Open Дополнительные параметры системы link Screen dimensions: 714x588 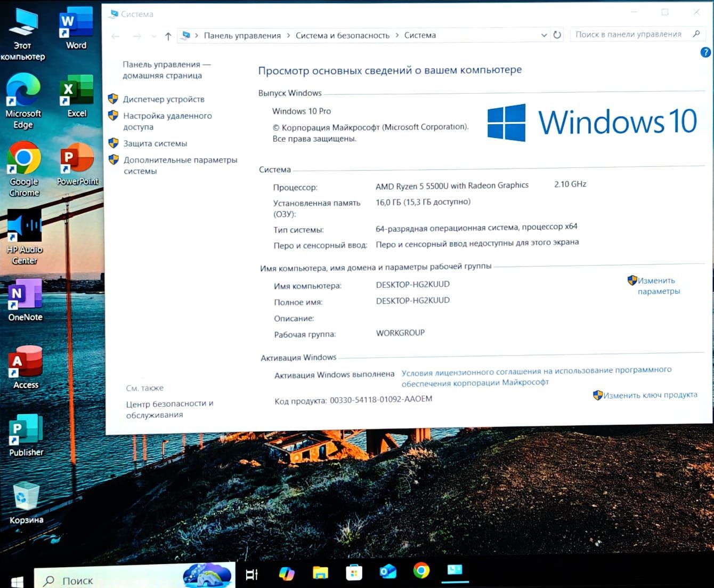(180, 165)
